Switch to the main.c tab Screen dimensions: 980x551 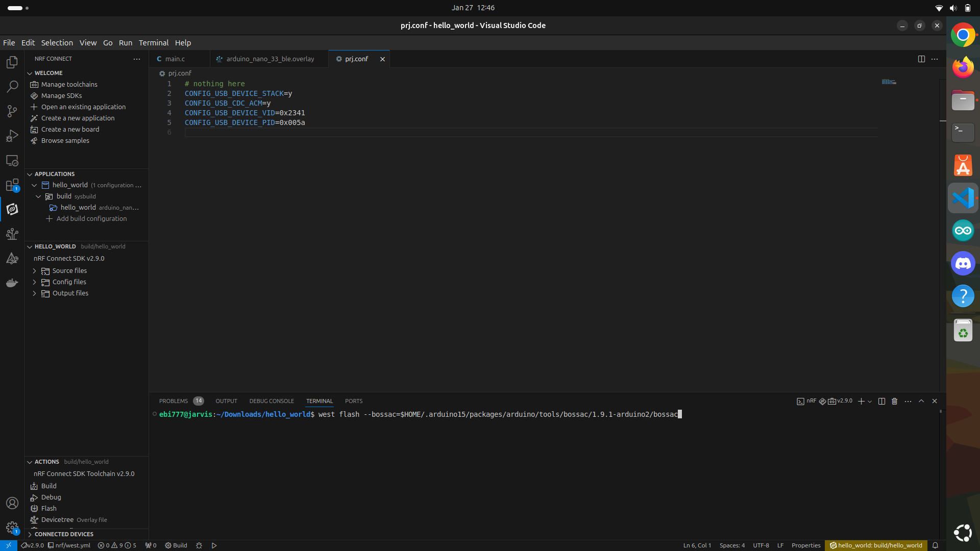(175, 59)
